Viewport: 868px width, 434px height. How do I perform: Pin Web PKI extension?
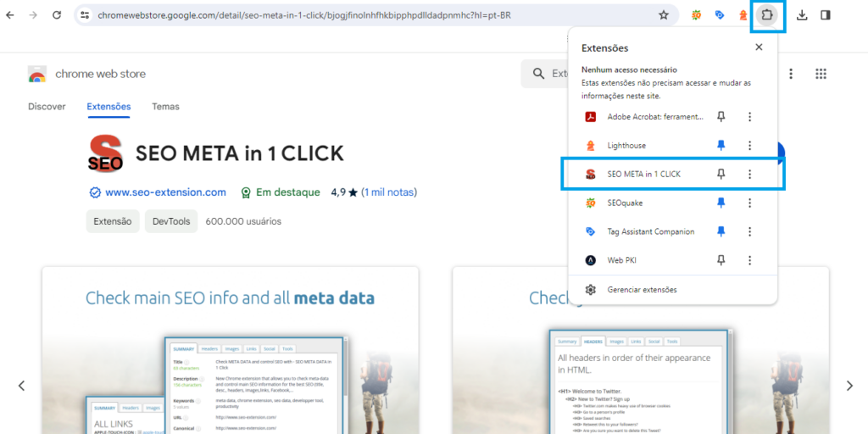721,260
